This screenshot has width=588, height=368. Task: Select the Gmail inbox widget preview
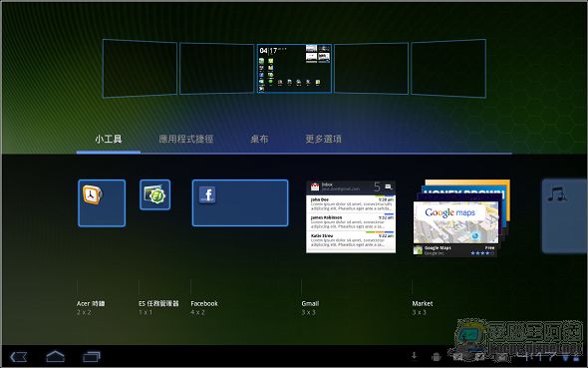(351, 217)
